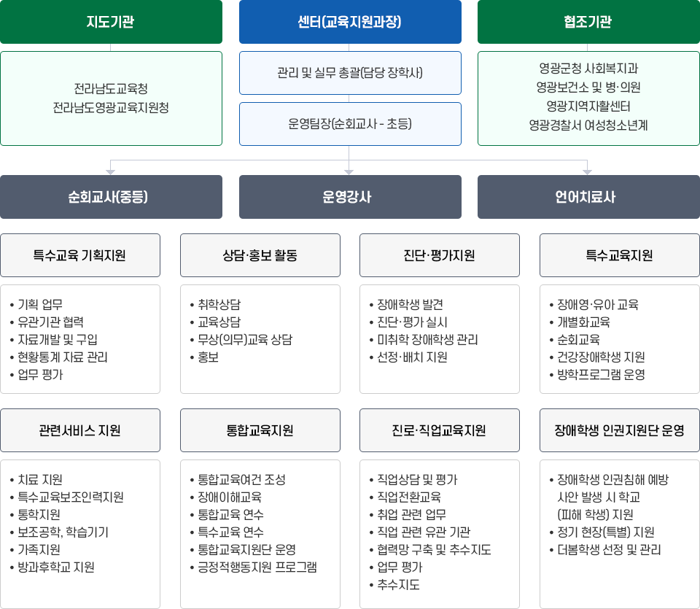700x609 pixels.
Task: Select the 언어치료사 dark header
Action: click(x=588, y=196)
